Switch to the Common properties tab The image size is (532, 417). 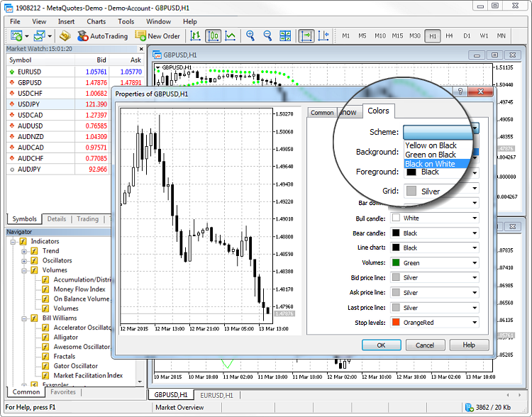click(x=322, y=113)
